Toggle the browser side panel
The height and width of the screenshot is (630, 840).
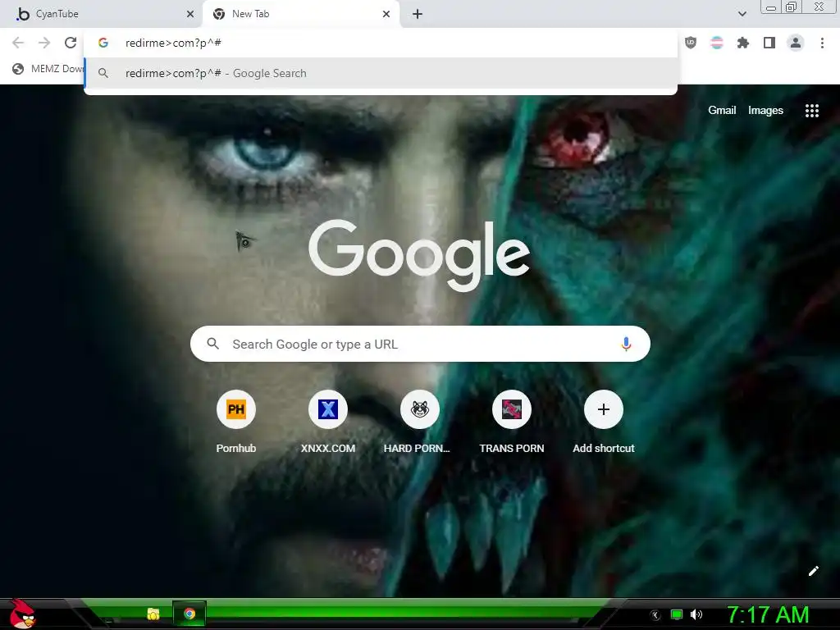point(769,43)
